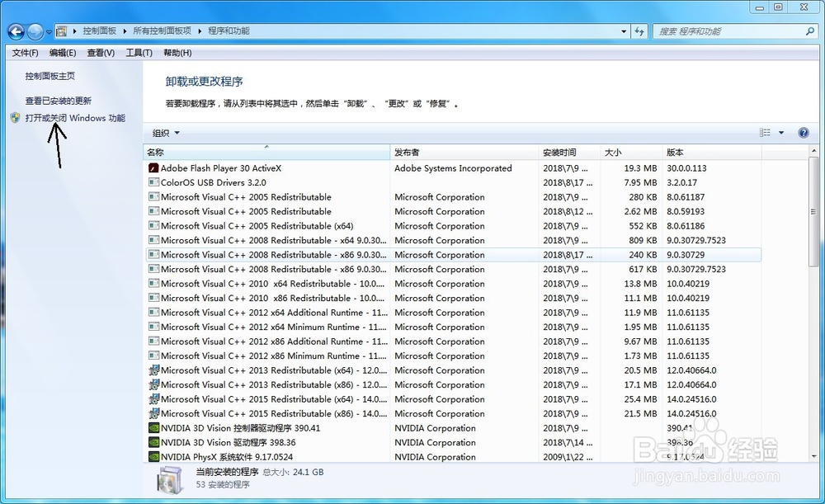Click 19.3 MB size cell
825x504 pixels.
(x=640, y=168)
